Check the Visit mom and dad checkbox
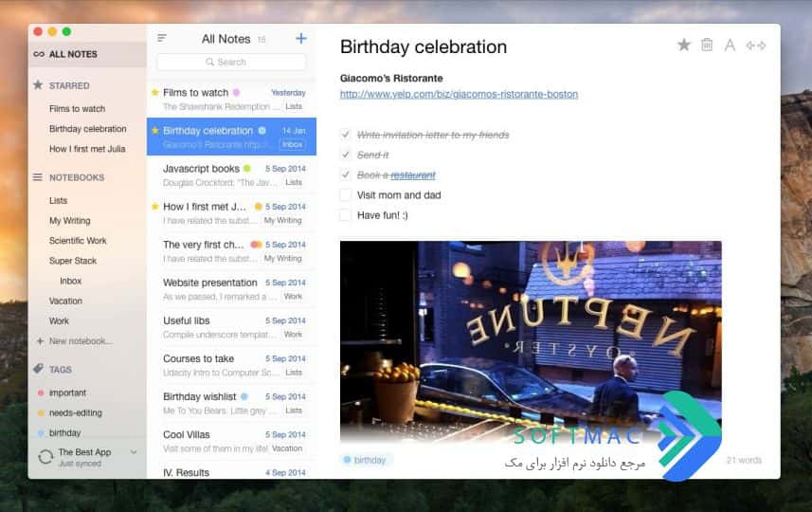The image size is (812, 512). pyautogui.click(x=346, y=195)
